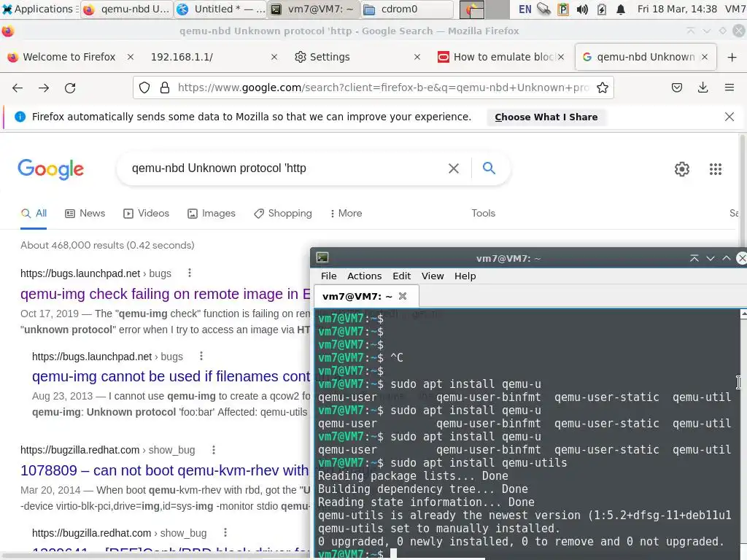The width and height of the screenshot is (747, 560).
Task: Run search using the magnifier icon
Action: (489, 168)
